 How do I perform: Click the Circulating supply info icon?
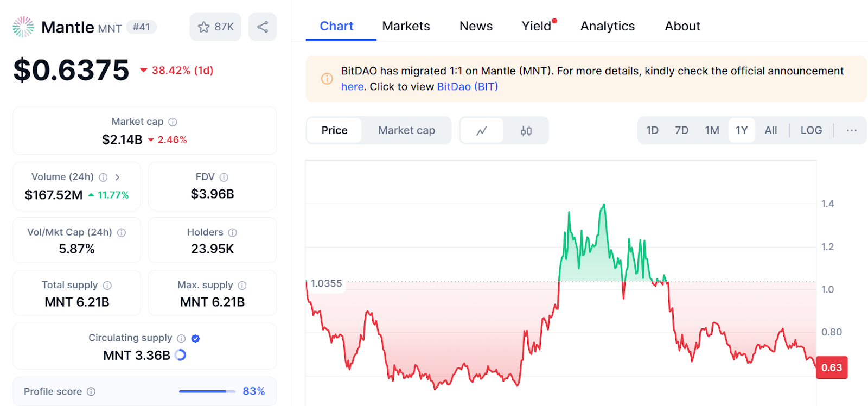pos(181,338)
